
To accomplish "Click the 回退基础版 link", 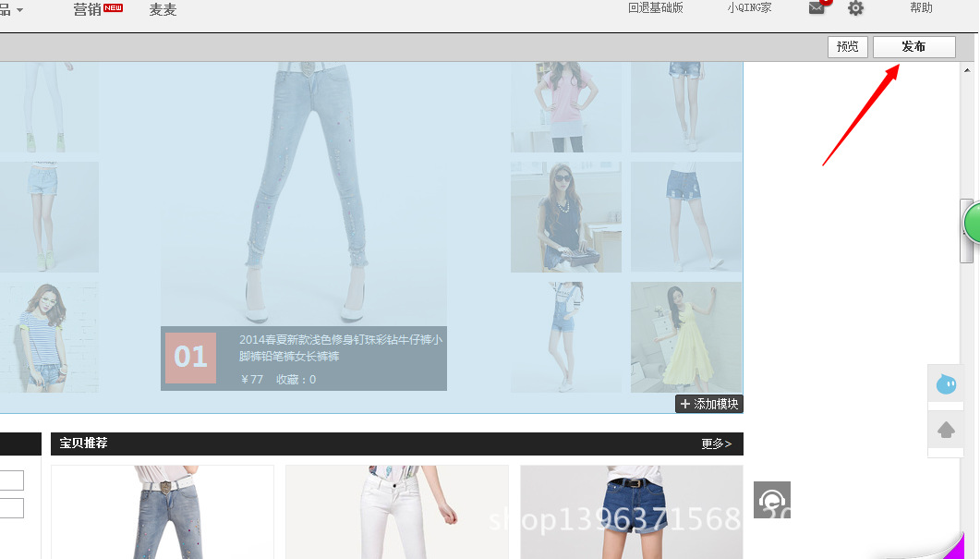I will (656, 8).
